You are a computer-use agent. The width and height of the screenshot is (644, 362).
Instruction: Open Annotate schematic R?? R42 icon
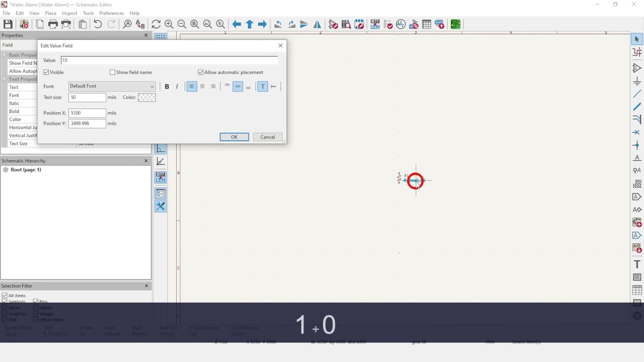[x=375, y=24]
